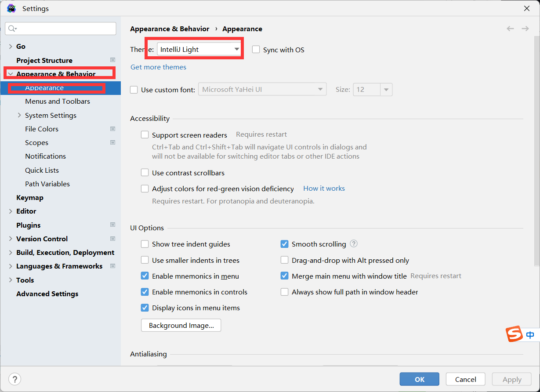Screen dimensions: 540x392
Task: Click the vertical scrollbar in settings panel
Action: (x=537, y=176)
